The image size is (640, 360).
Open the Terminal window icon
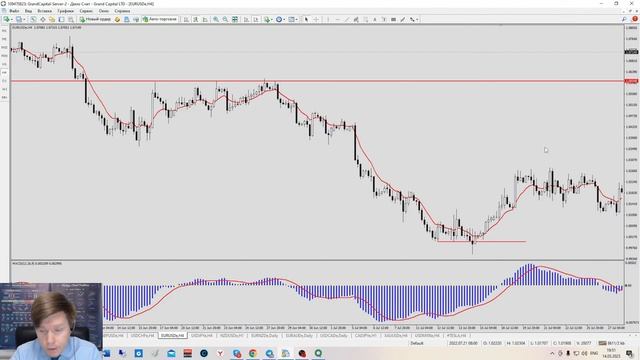tap(61, 19)
